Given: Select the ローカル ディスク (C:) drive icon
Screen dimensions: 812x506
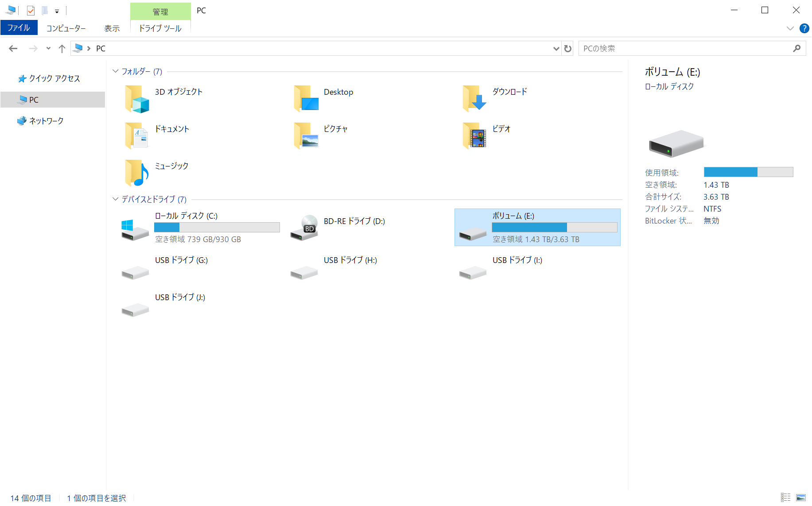Looking at the screenshot, I should coord(135,229).
